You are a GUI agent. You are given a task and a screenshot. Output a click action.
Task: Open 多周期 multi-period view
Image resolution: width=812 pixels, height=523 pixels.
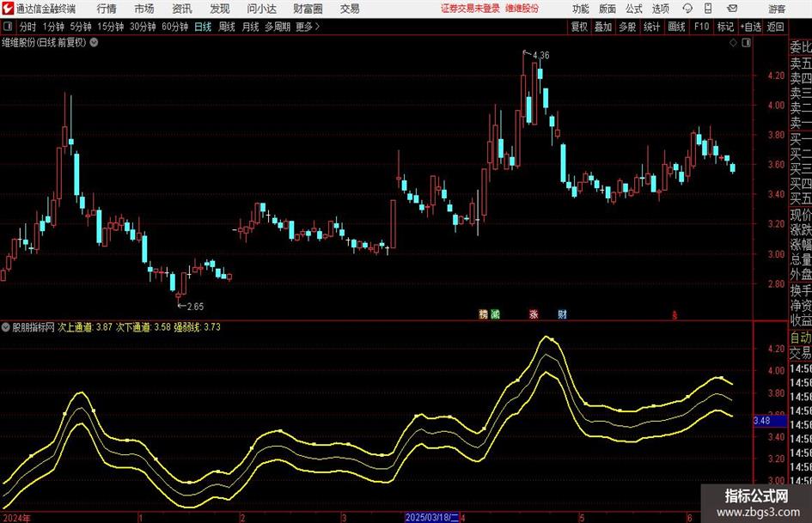coord(278,27)
